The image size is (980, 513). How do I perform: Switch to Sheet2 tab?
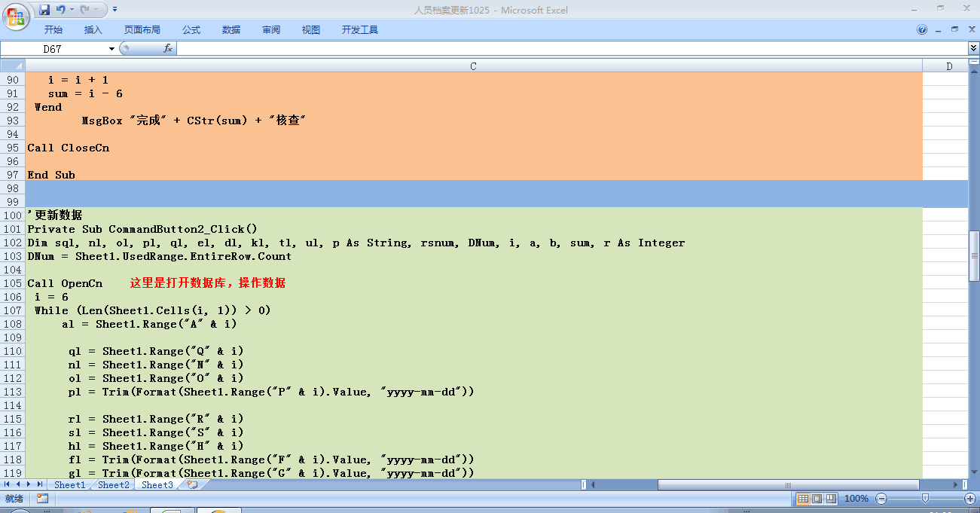(113, 485)
